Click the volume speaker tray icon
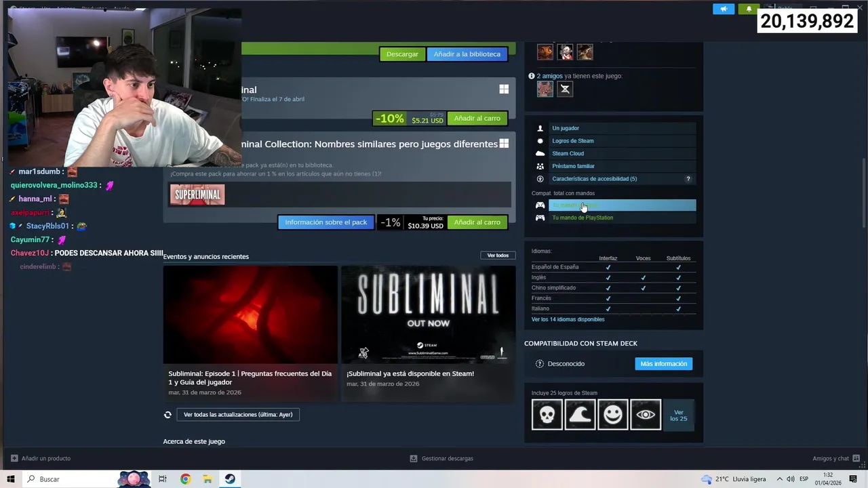 click(791, 479)
